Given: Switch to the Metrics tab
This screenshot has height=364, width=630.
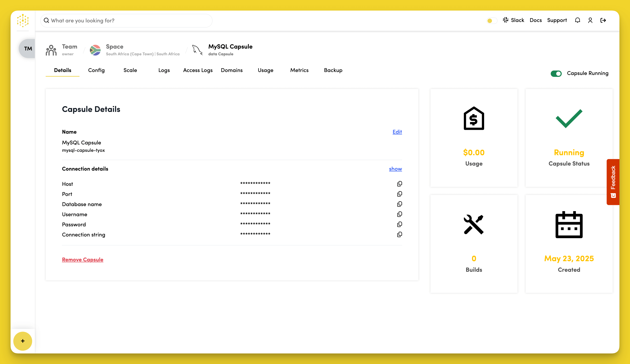Looking at the screenshot, I should tap(299, 70).
